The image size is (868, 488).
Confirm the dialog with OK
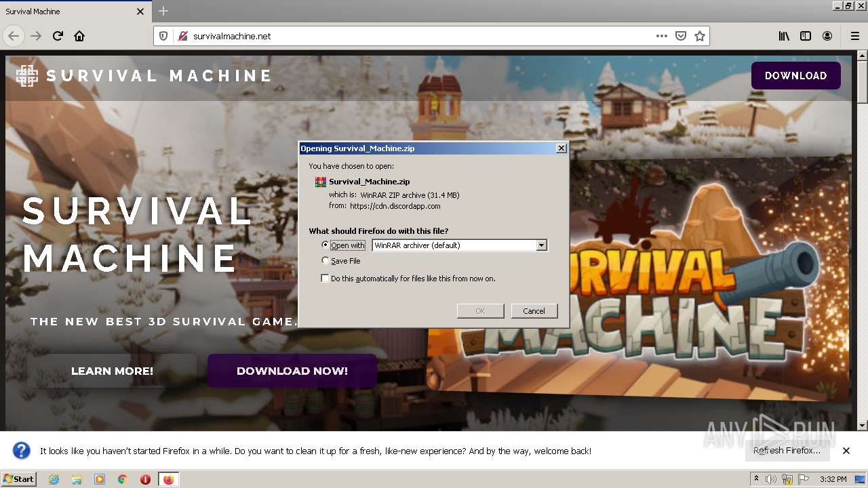tap(480, 310)
